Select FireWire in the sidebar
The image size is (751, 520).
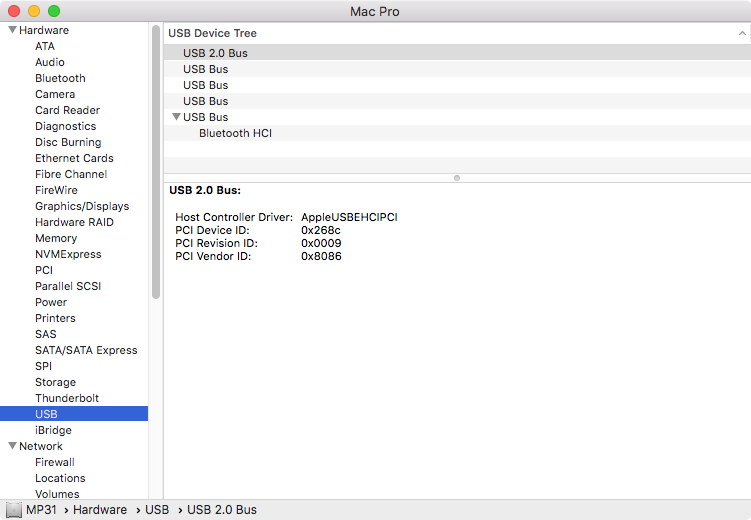[x=56, y=190]
